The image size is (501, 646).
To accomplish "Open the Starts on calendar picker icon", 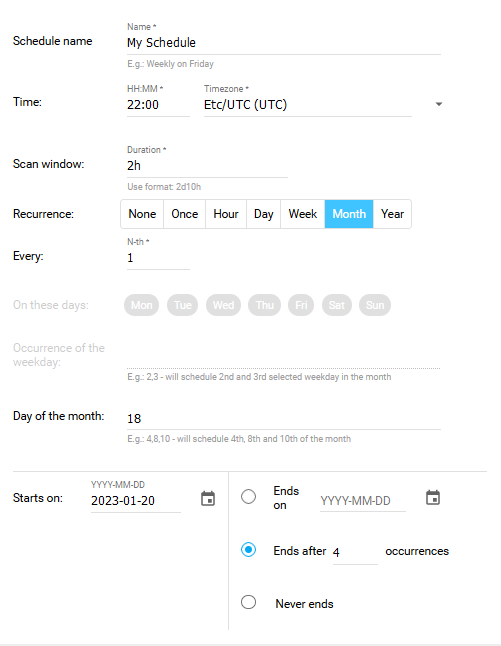I will click(x=208, y=499).
